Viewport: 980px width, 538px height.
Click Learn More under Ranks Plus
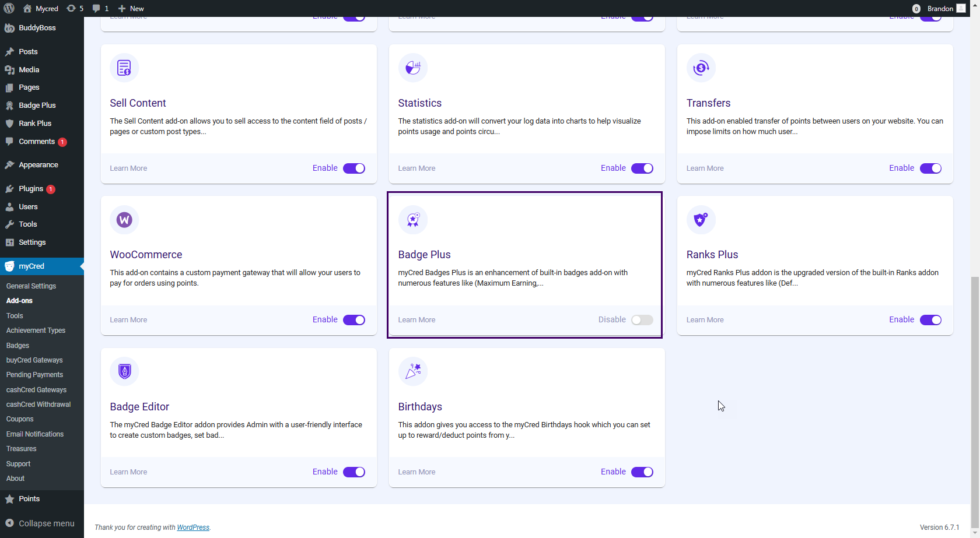705,320
